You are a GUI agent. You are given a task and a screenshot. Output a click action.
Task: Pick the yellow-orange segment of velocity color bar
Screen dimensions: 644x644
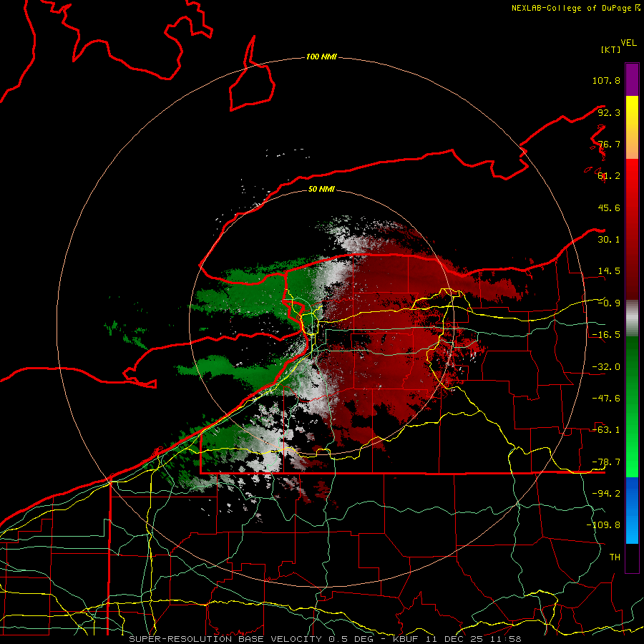tap(632, 127)
